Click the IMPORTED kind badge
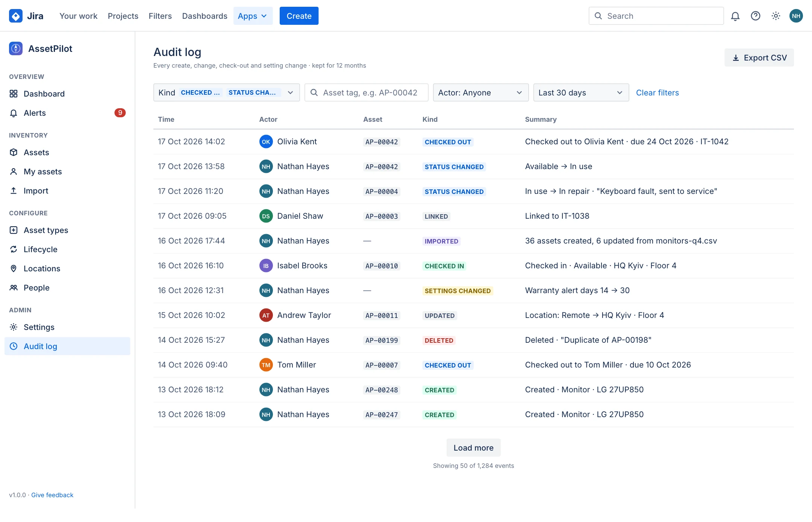The image size is (812, 522). tap(441, 241)
